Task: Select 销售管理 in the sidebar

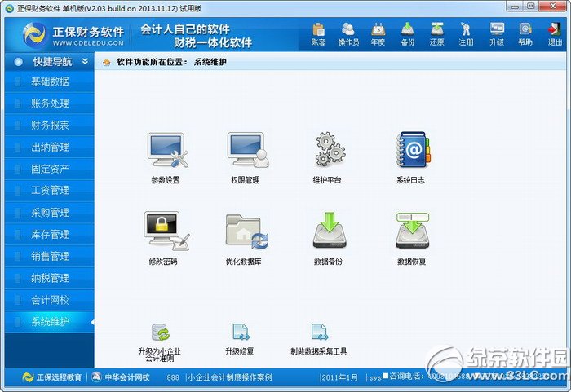Action: coord(50,256)
